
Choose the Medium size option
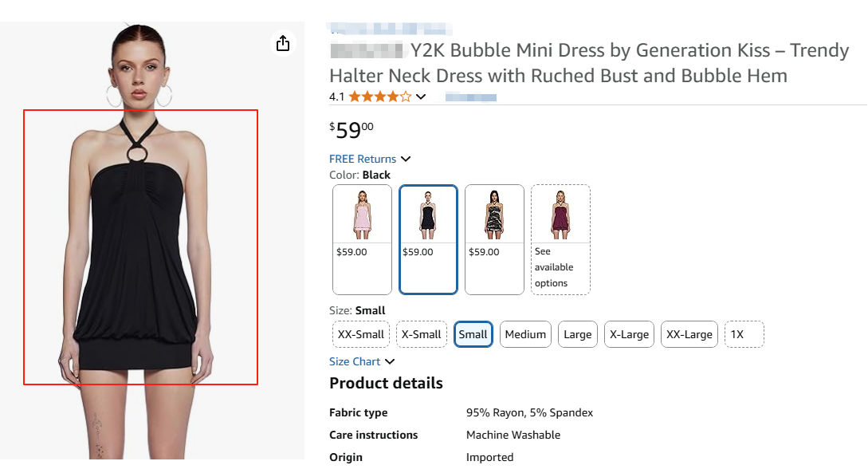point(525,334)
